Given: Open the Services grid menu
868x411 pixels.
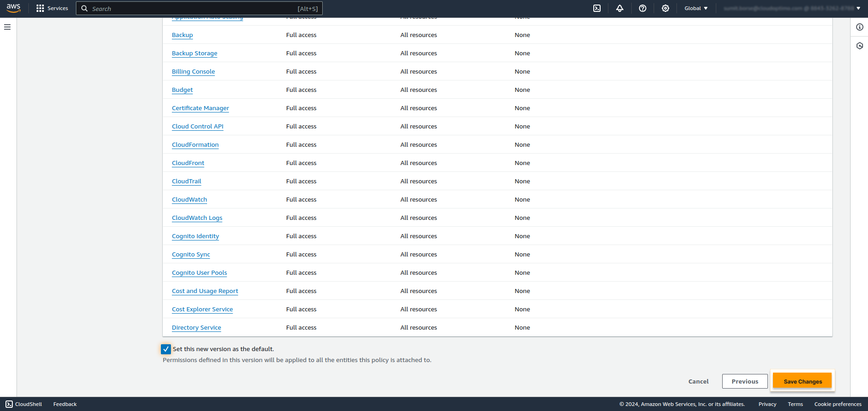Looking at the screenshot, I should (52, 8).
